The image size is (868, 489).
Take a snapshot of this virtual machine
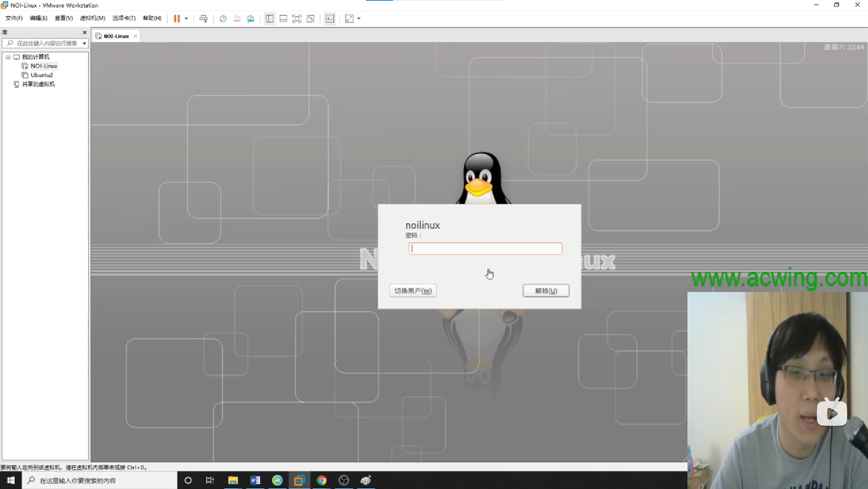(223, 19)
